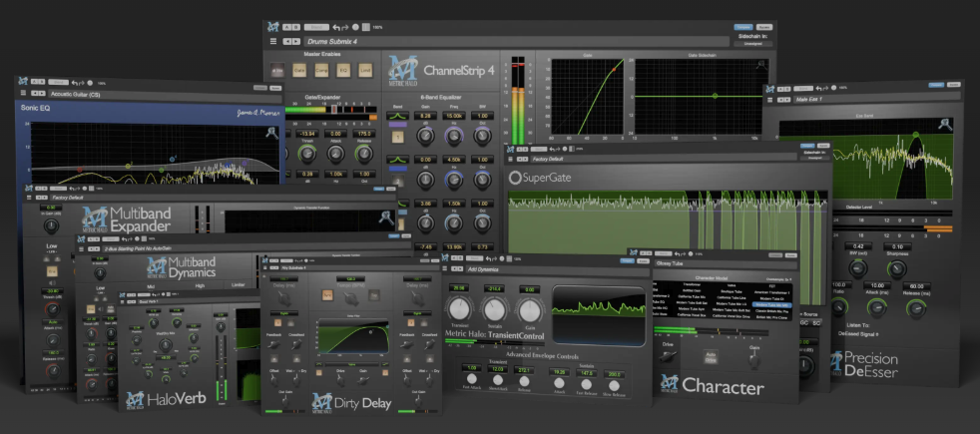This screenshot has height=434, width=980.
Task: Toggle Sync button in Dirty Delay tempo section
Action: click(327, 295)
